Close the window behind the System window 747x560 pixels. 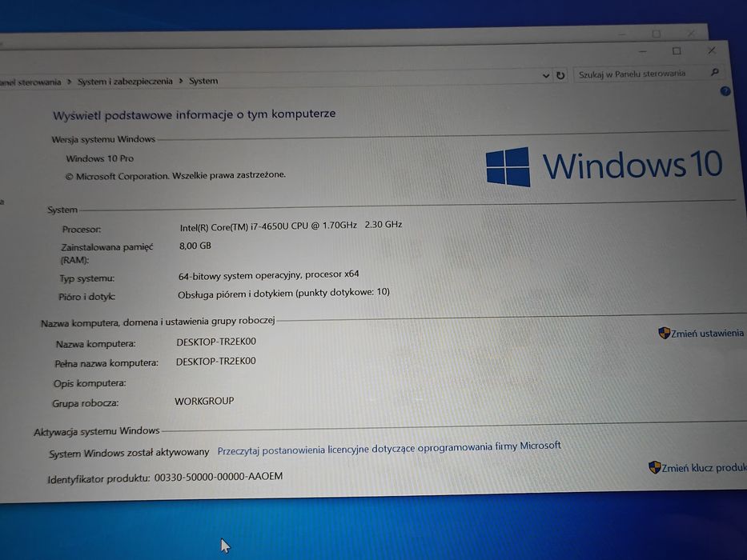coord(691,34)
